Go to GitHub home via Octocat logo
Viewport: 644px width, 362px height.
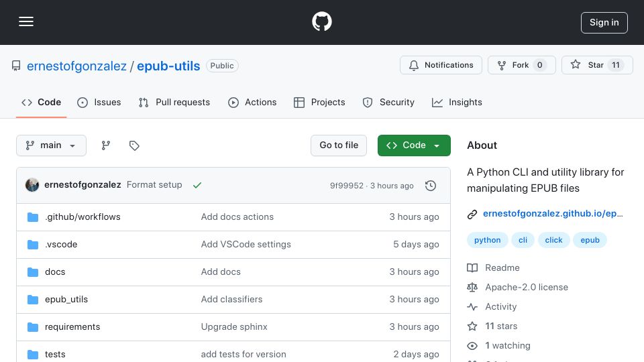tap(321, 21)
